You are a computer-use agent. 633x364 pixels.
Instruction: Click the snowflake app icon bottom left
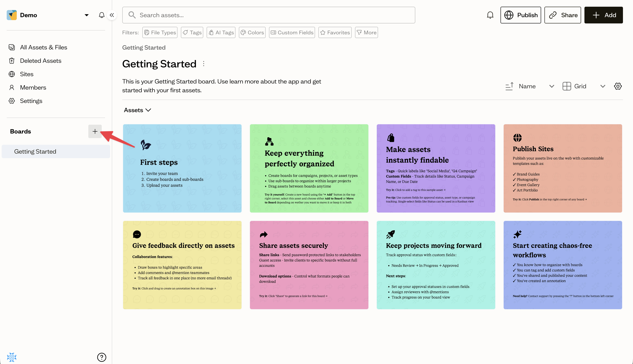12,357
